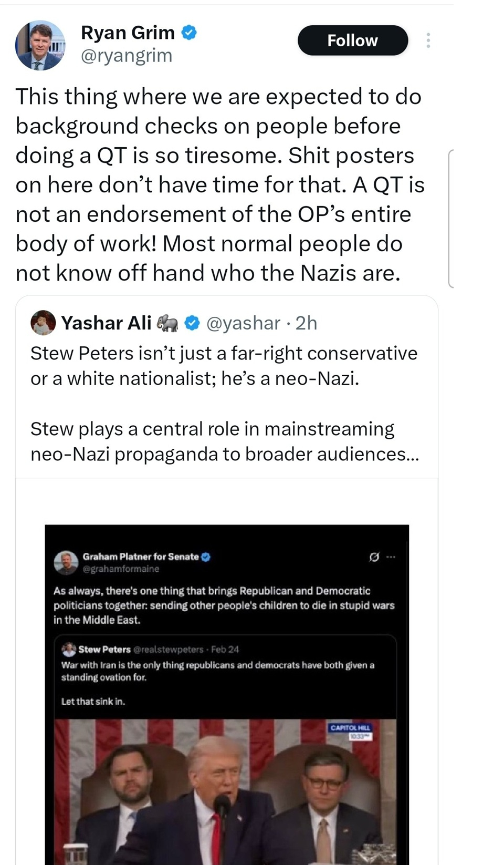
Task: Click the Grok slashed-circle icon in embedded post
Action: click(x=374, y=557)
